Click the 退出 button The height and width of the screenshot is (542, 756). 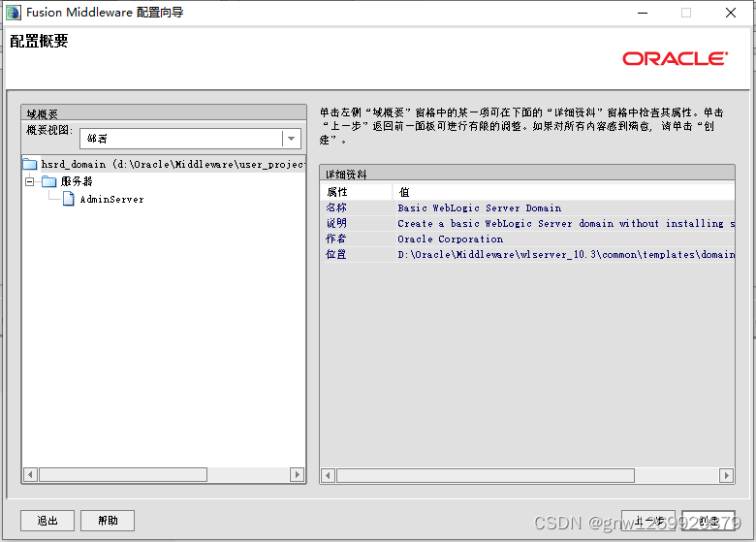[x=47, y=521]
